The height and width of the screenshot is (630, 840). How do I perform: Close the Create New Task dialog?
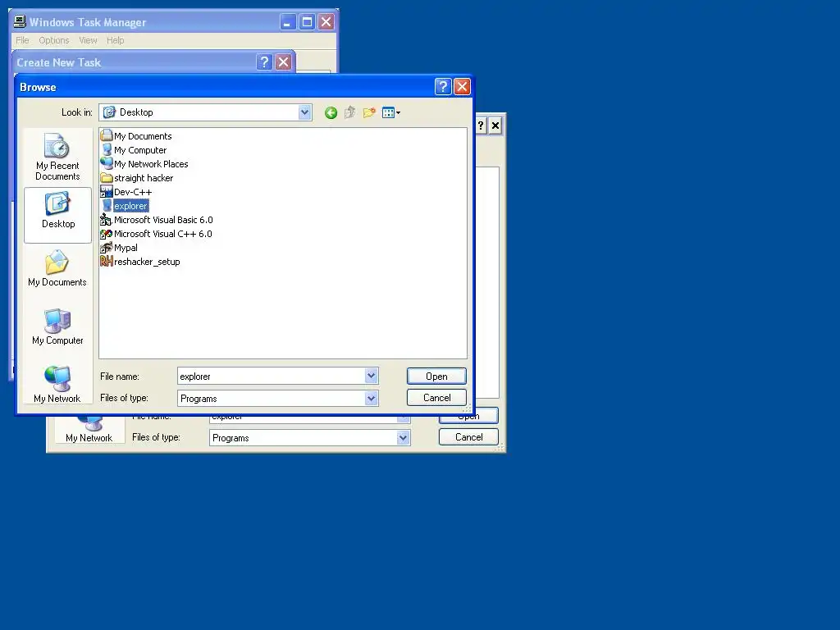pos(283,62)
